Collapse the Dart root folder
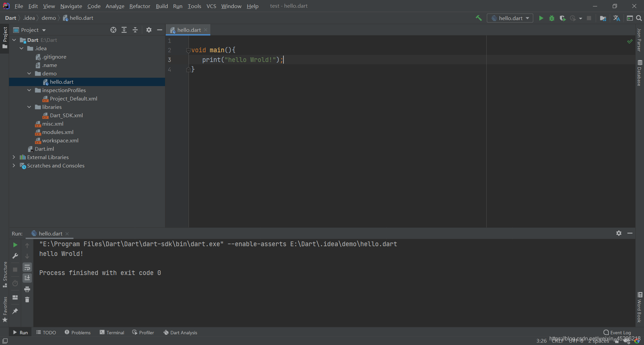 [14, 40]
